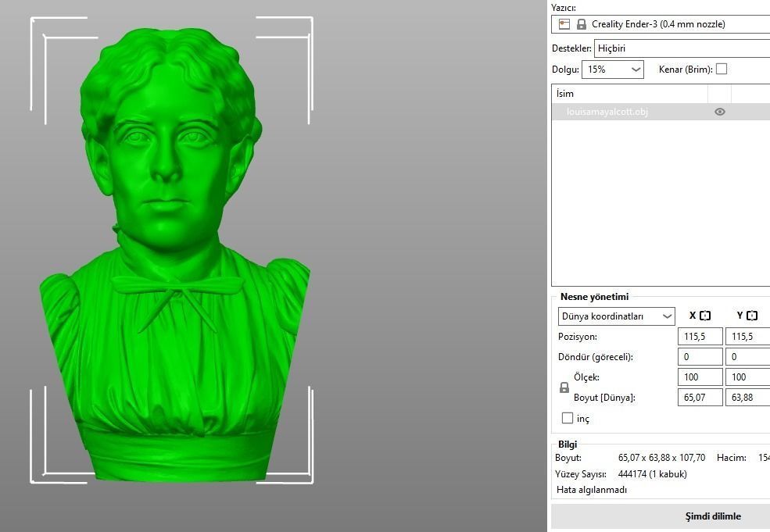The width and height of the screenshot is (770, 532).
Task: Open the Destekler supports dropdown showing Hiçbiri
Action: point(682,48)
